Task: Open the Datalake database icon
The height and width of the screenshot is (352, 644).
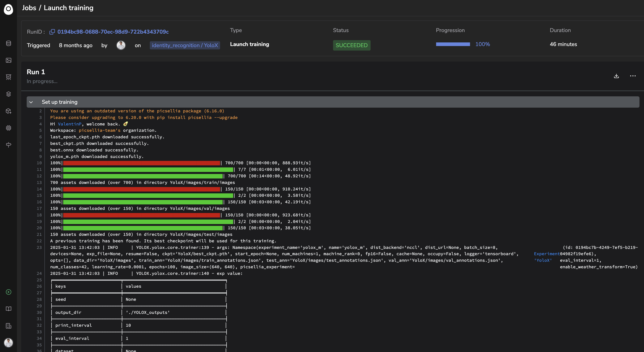Action: [9, 44]
